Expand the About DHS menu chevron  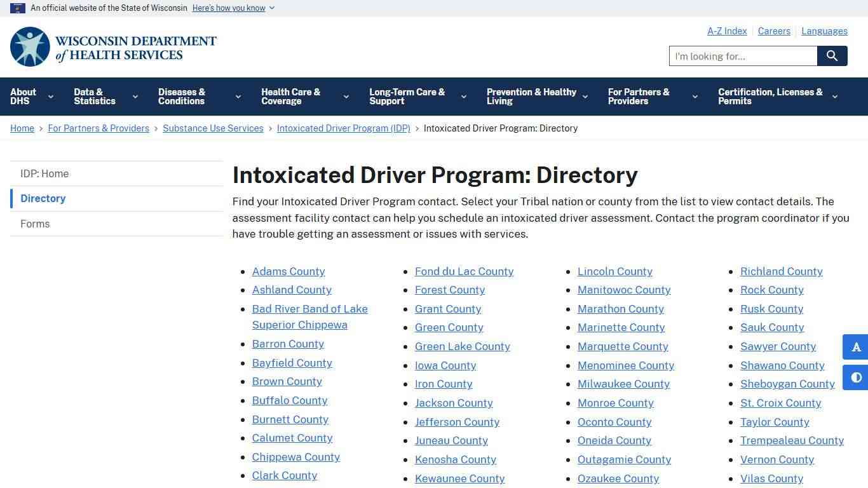pyautogui.click(x=50, y=97)
